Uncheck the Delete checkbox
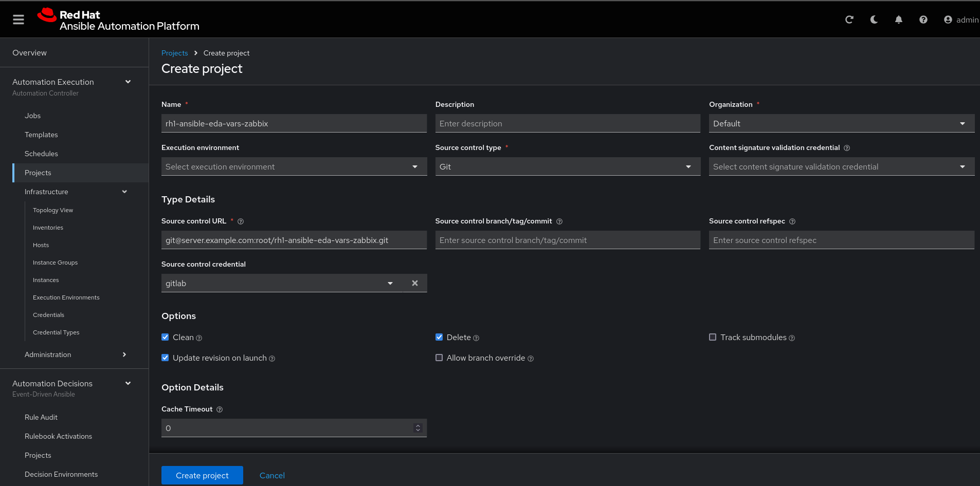 [439, 337]
